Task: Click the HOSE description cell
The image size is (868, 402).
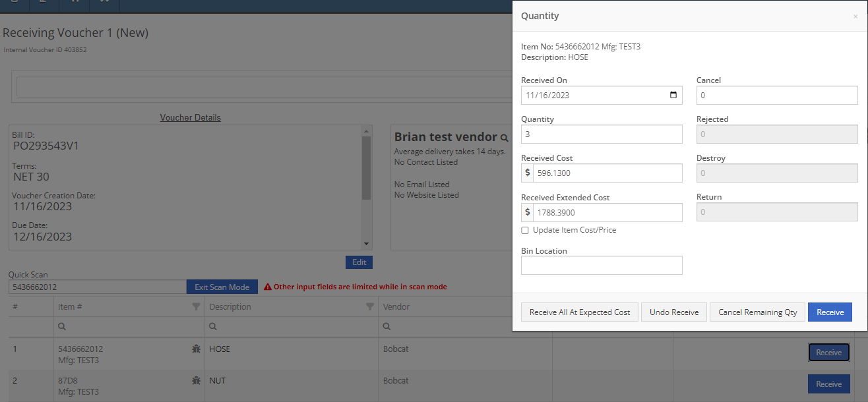Action: coord(220,349)
